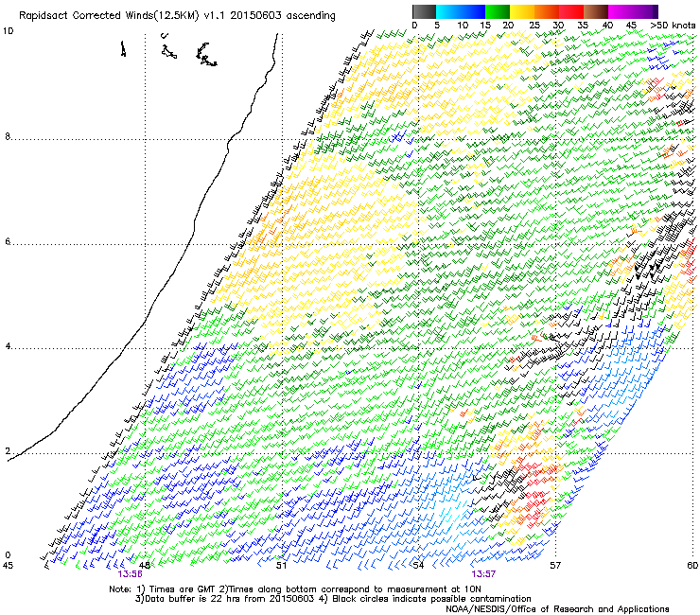Click the '25' label under the color legend
The width and height of the screenshot is (700, 615).
point(534,25)
